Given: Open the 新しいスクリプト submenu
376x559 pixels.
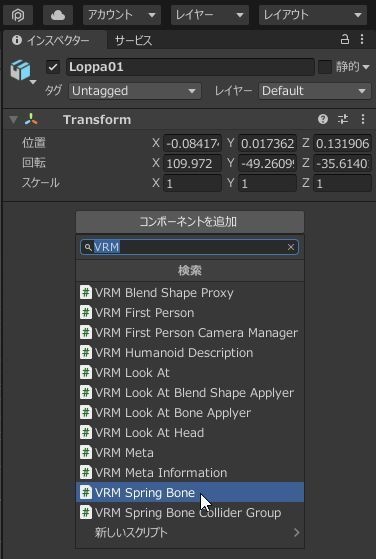Looking at the screenshot, I should tap(190, 532).
